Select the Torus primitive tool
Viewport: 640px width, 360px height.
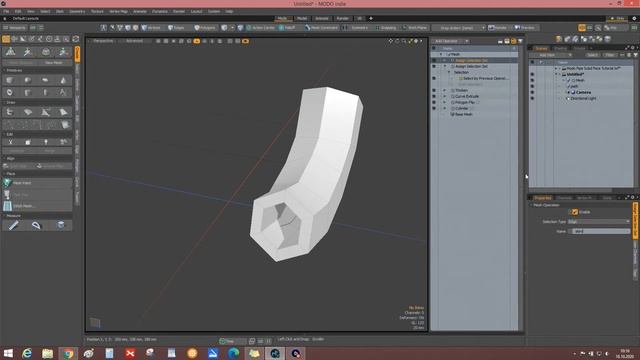click(10, 92)
